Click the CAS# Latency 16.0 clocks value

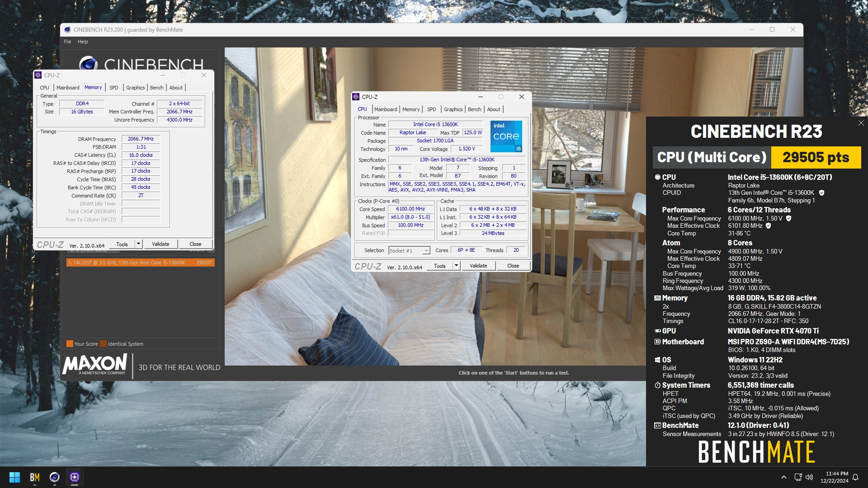141,155
